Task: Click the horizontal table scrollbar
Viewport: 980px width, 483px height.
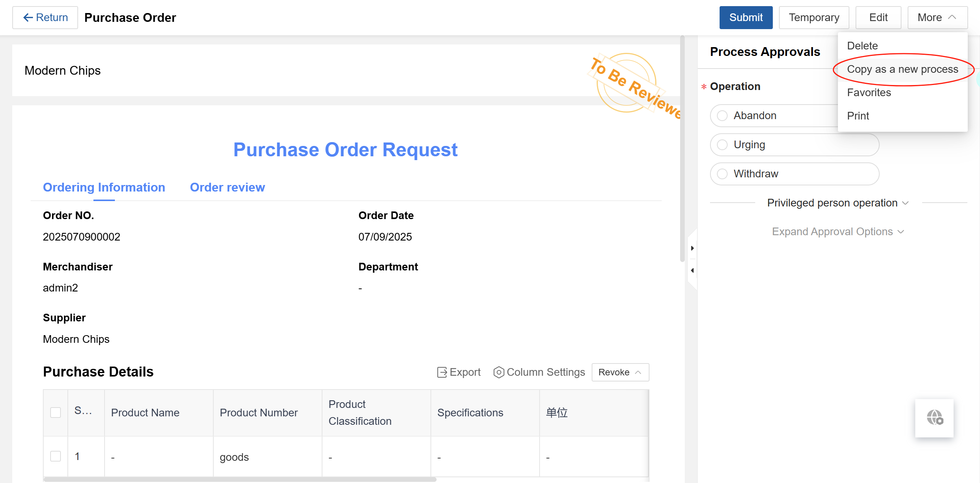Action: pos(240,479)
